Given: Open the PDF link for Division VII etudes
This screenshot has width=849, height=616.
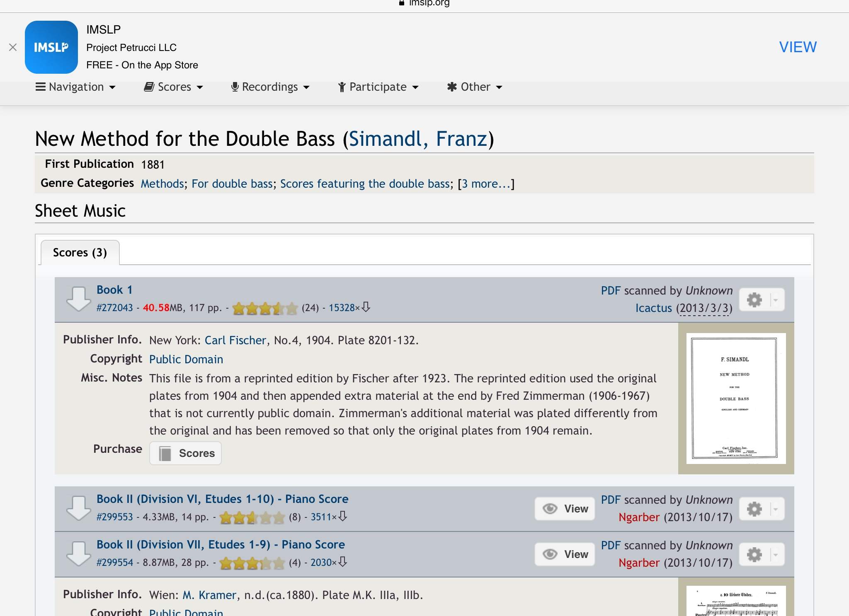Looking at the screenshot, I should (611, 545).
